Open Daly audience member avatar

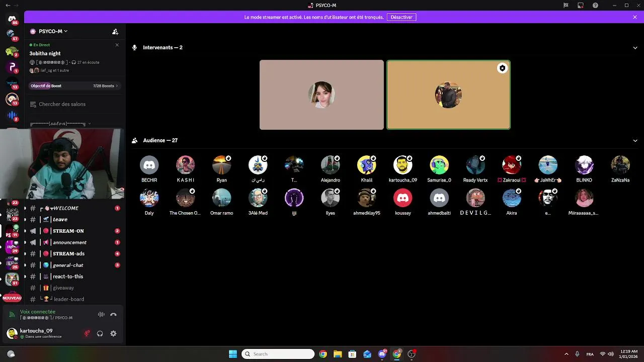coord(149,198)
